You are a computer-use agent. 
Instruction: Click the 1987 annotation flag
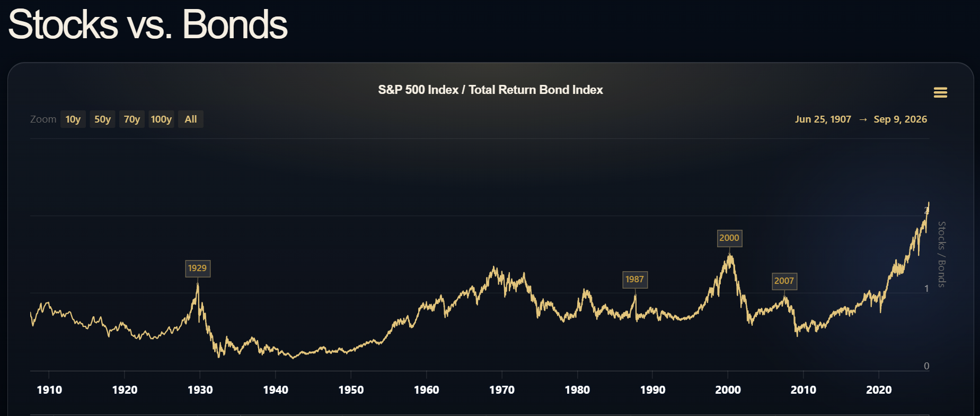click(x=634, y=280)
